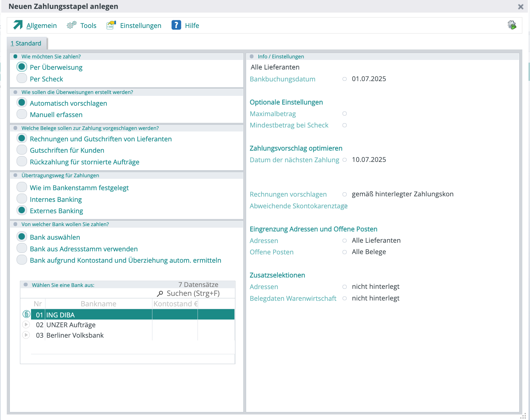
Task: Switch to the 1 Standard tab
Action: click(x=27, y=43)
